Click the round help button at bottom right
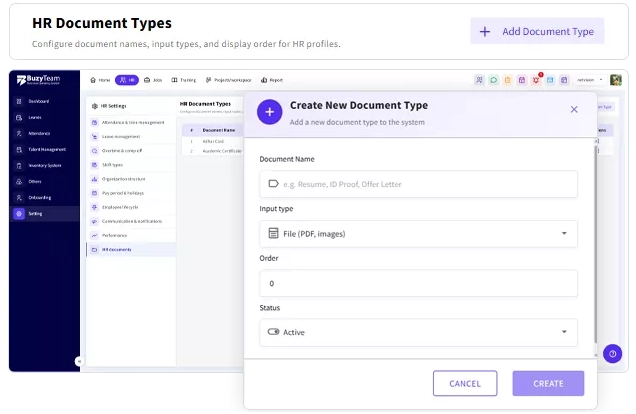This screenshot has width=636, height=414. click(612, 354)
